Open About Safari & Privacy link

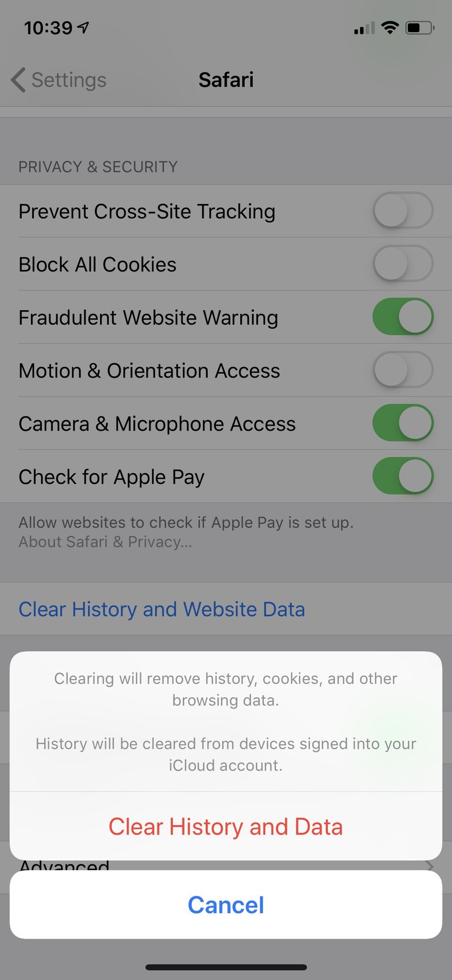(x=105, y=542)
